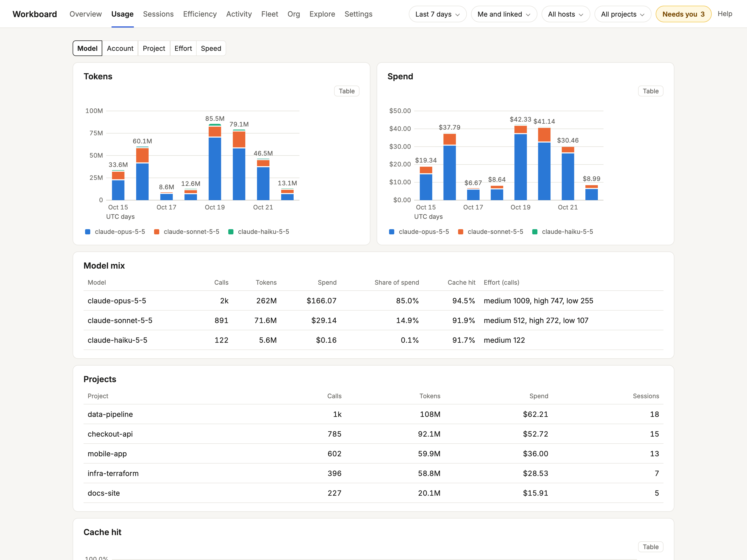The width and height of the screenshot is (747, 560).
Task: Open the All projects dropdown
Action: (622, 14)
